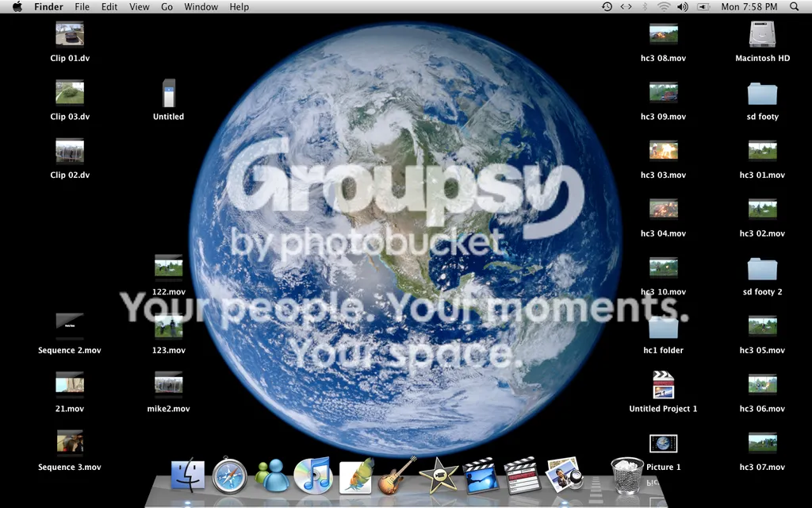Open Final Cut clapperboard in Dock
Image resolution: width=812 pixels, height=508 pixels.
tap(522, 475)
